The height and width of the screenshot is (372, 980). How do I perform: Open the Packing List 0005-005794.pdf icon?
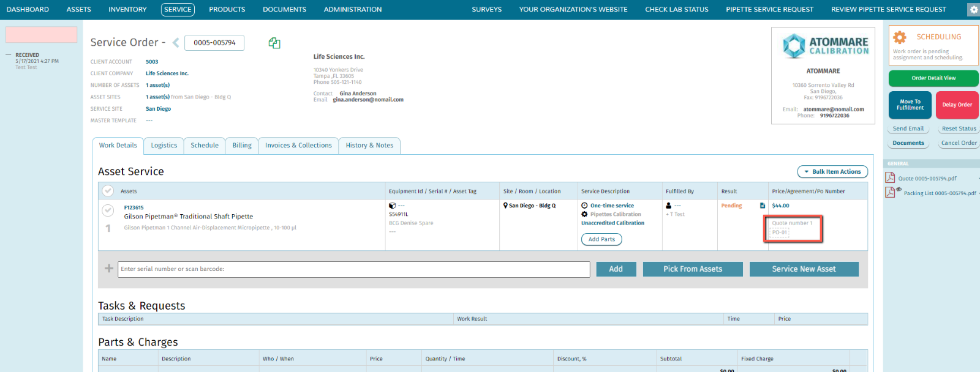(x=889, y=192)
